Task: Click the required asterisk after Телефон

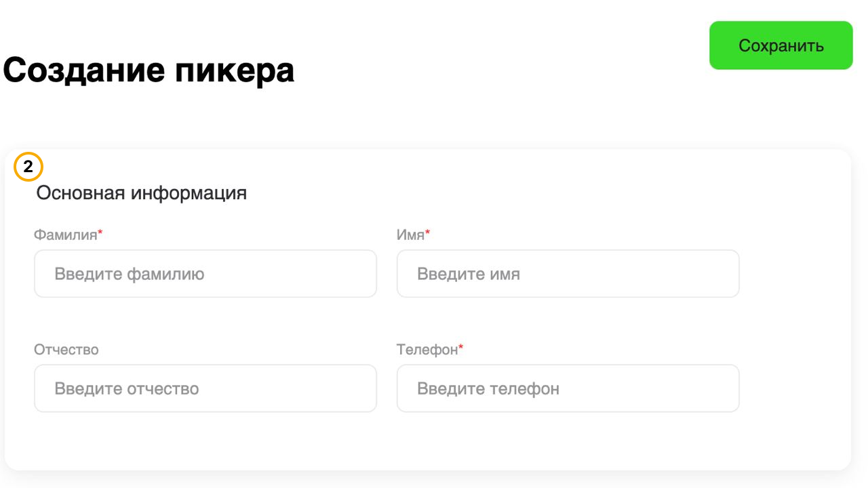Action: [x=461, y=348]
